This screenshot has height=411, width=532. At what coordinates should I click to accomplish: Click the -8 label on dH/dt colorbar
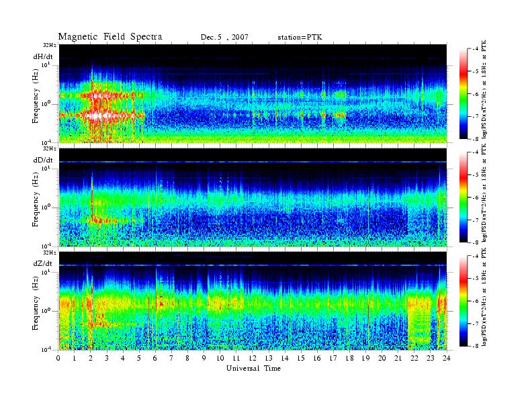pos(476,139)
